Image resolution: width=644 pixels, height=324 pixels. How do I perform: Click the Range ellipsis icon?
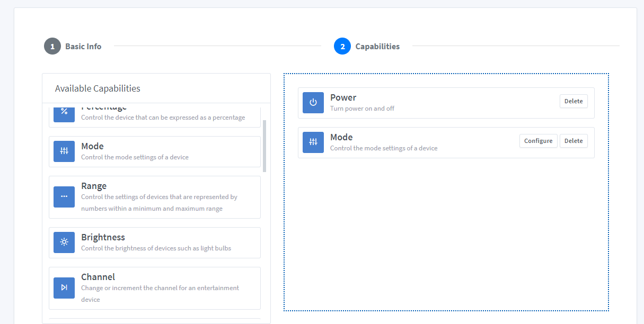click(64, 196)
